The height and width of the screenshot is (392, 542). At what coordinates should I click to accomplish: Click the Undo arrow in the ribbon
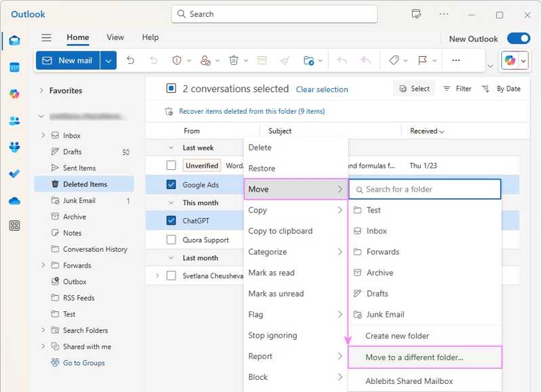130,60
